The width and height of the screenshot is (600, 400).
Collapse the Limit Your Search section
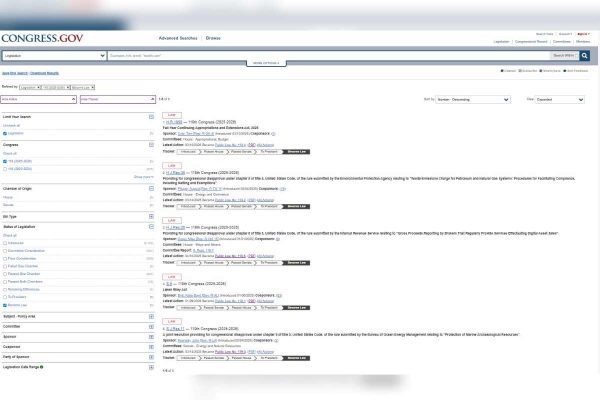(151, 117)
